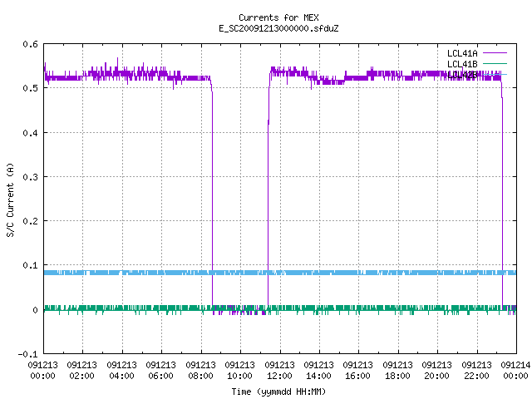The height and width of the screenshot is (399, 532).
Task: Click the x-axis tick 091213 18:00
Action: pyautogui.click(x=397, y=371)
